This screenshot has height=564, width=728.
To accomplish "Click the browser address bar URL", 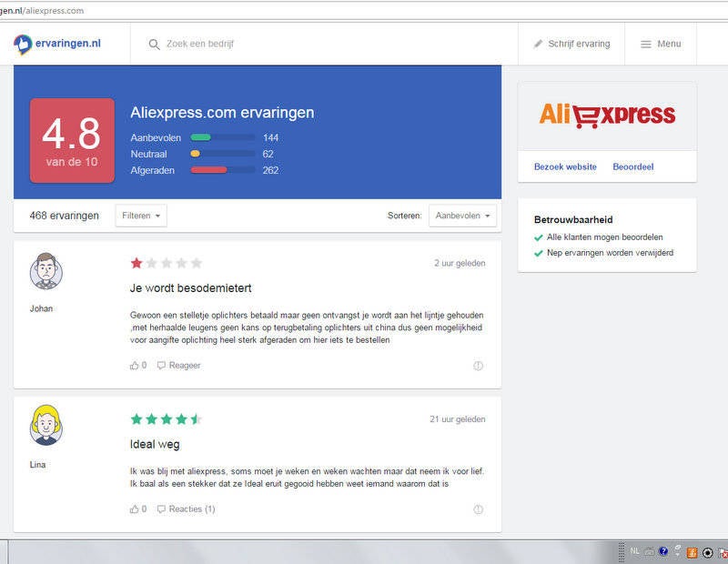I will click(x=42, y=11).
